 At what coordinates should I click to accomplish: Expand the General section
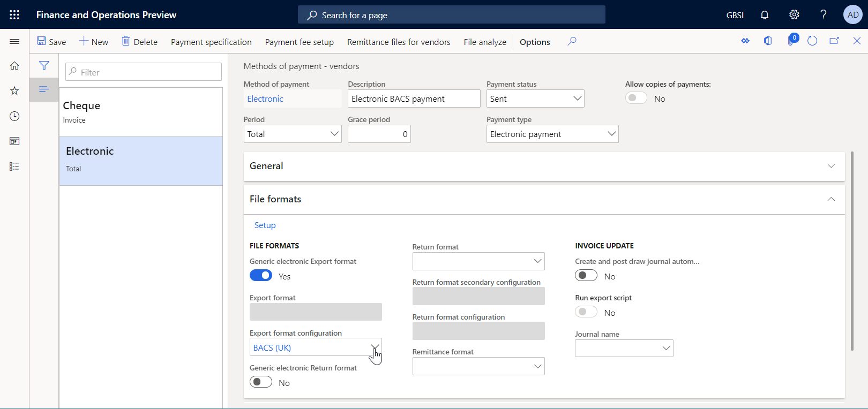point(544,166)
